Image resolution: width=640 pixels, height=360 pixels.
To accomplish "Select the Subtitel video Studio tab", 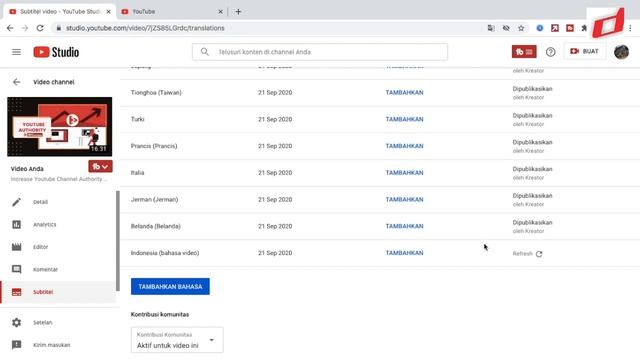I will coord(60,12).
